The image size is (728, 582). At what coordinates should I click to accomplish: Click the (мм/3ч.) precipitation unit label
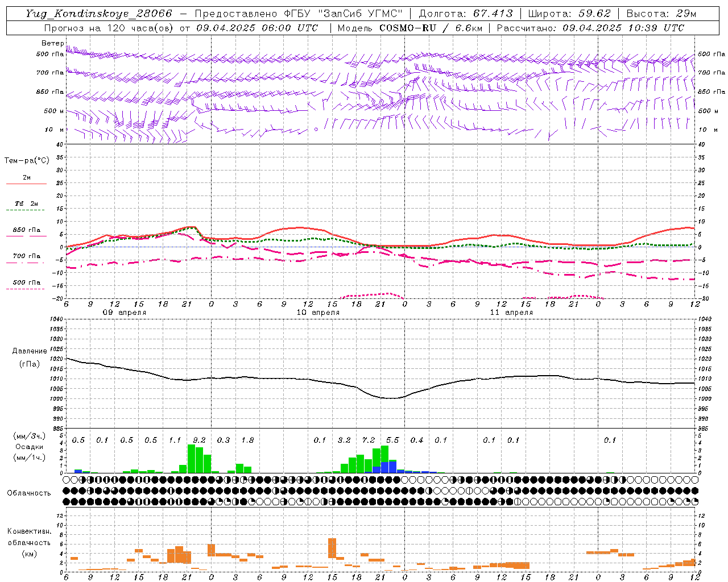point(30,436)
